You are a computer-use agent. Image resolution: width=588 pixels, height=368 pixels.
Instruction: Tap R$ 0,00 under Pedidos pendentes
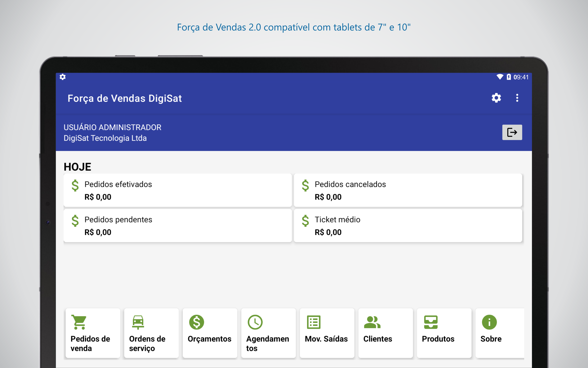[x=98, y=232]
